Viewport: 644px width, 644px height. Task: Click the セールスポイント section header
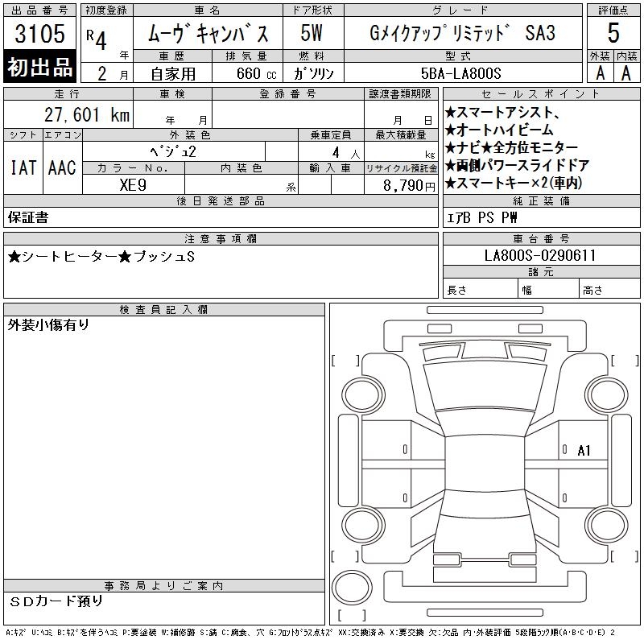pyautogui.click(x=541, y=94)
